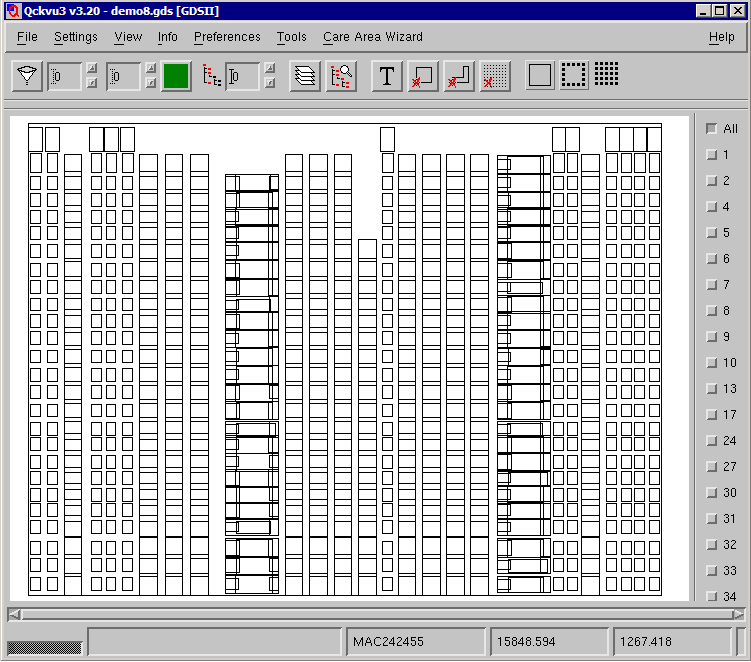Increase value of field next to funnel

[91, 68]
